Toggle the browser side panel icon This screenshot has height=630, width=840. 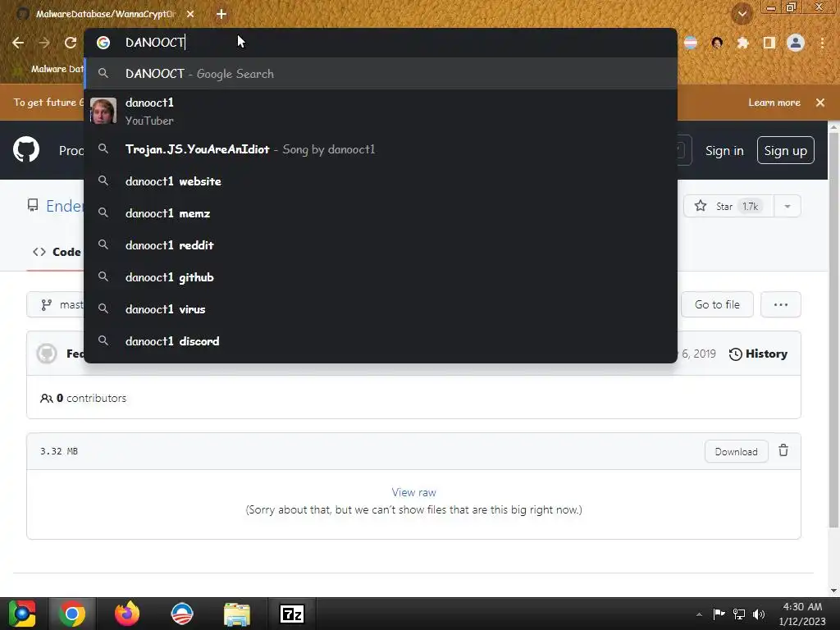tap(769, 43)
